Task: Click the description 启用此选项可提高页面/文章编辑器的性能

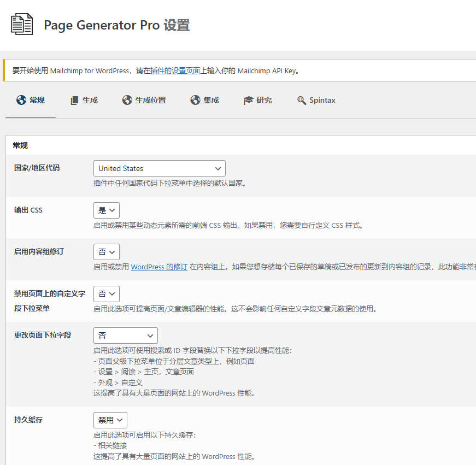Action: pos(236,309)
